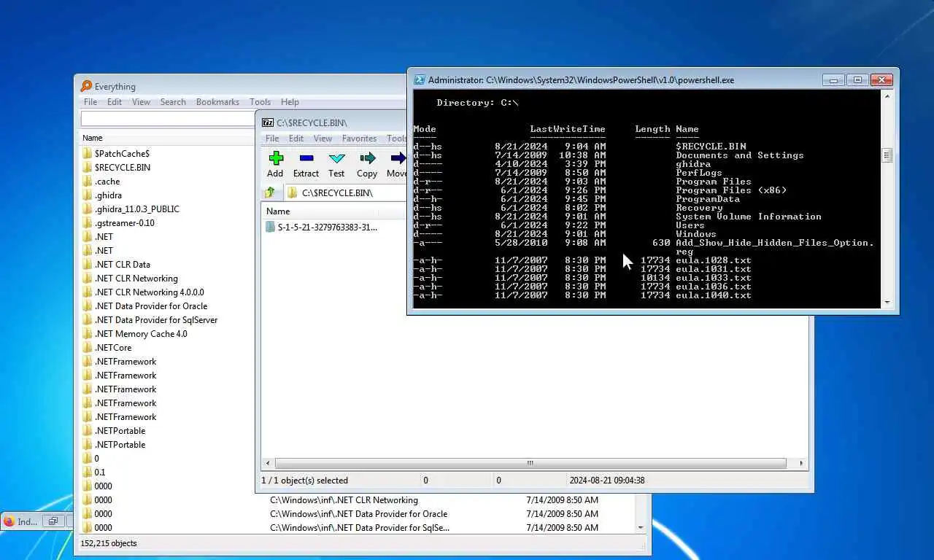This screenshot has width=934, height=560.
Task: Click the 7z icon in 7-Zip title bar
Action: click(x=268, y=122)
